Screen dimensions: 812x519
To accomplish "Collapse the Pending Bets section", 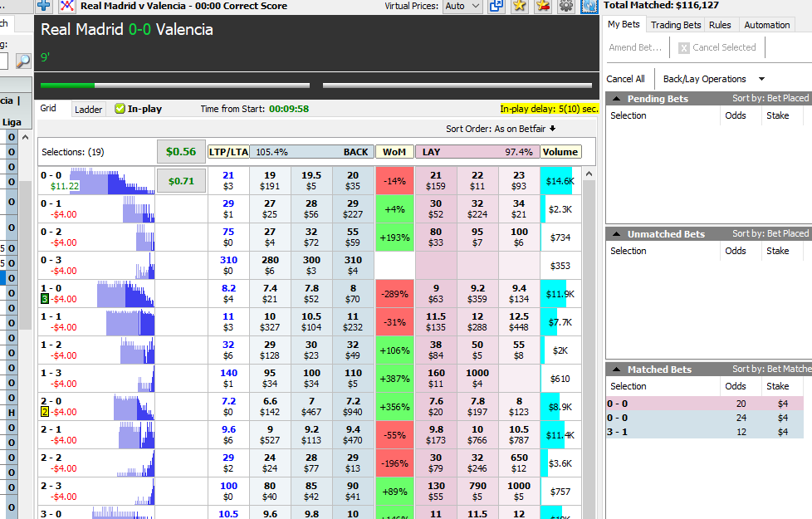I will pyautogui.click(x=616, y=99).
